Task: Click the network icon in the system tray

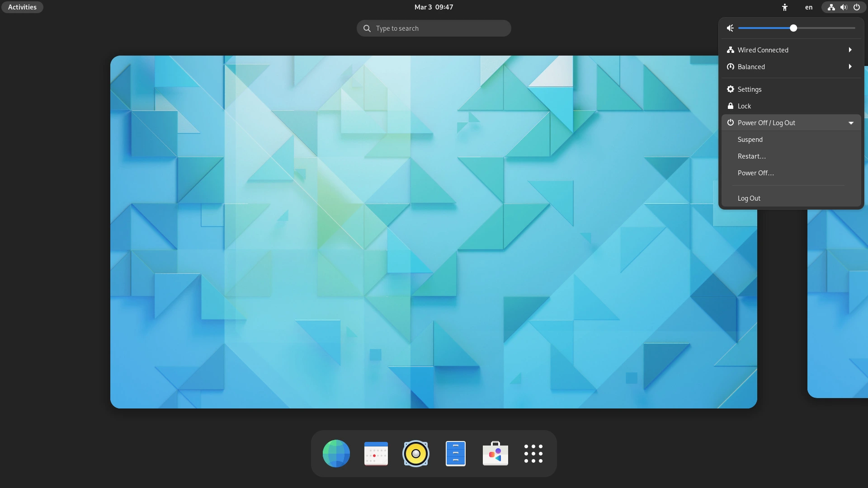Action: click(831, 7)
